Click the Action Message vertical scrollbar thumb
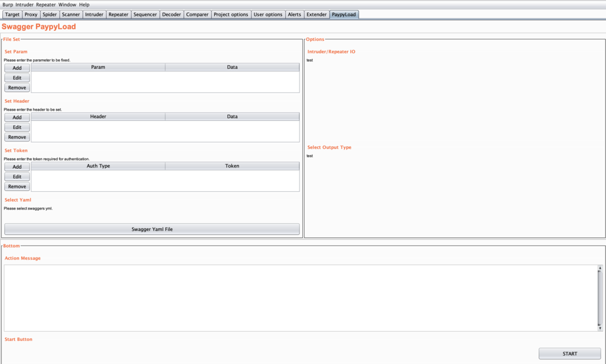This screenshot has height=364, width=606. pos(600,298)
